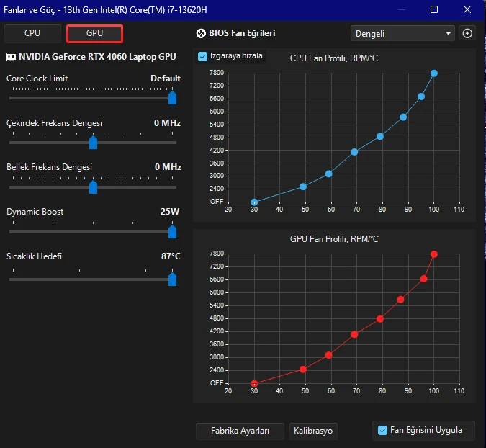Select CPU fan curve point at 50°C

click(x=303, y=187)
